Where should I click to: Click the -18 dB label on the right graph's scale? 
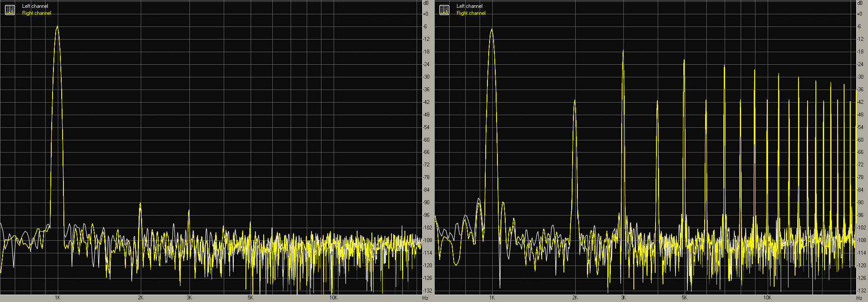click(x=861, y=52)
